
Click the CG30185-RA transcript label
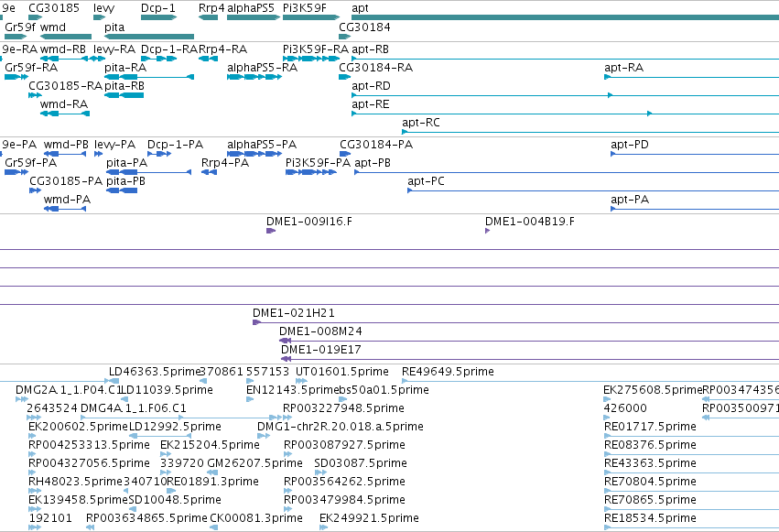(x=65, y=86)
